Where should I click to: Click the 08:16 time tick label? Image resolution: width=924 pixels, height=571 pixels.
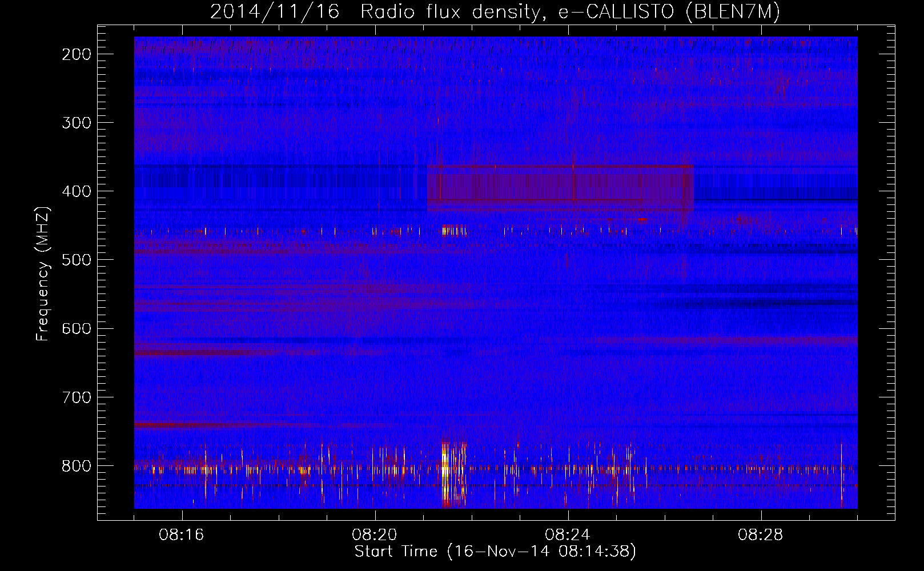(182, 535)
